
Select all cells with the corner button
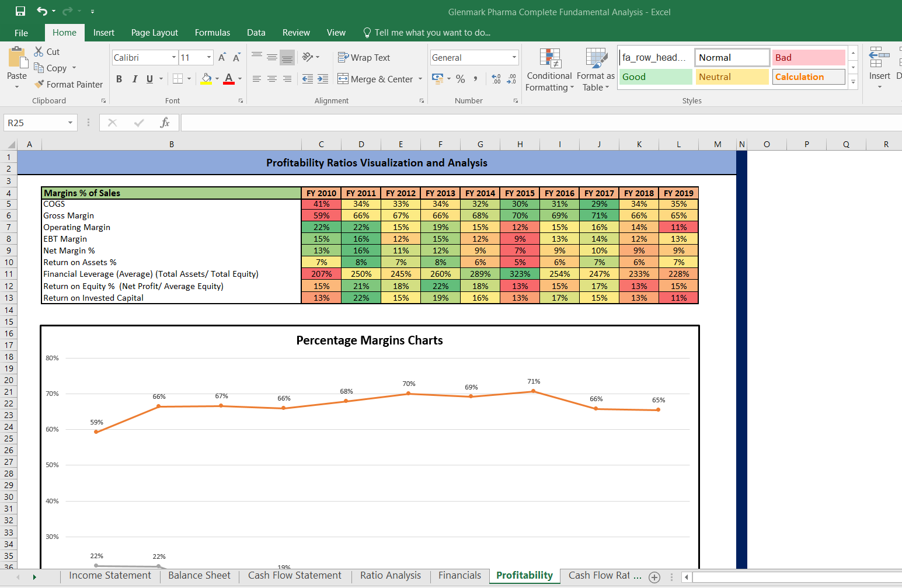11,144
